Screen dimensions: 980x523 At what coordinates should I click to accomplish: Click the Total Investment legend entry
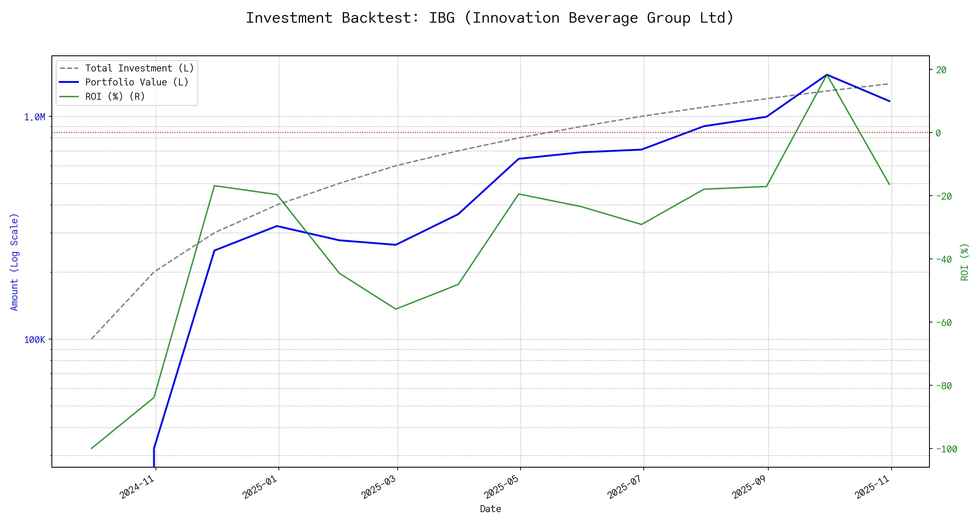(x=139, y=68)
